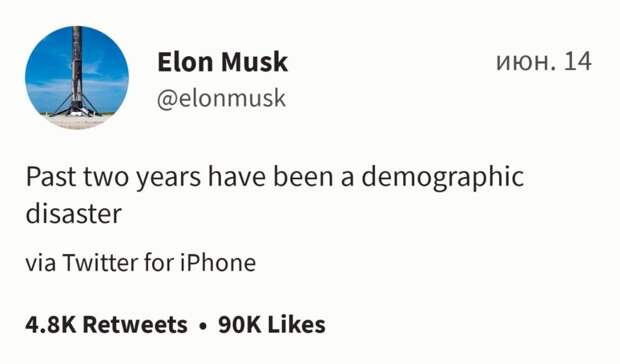Open the tweet text starting 'Past two years'

point(275,195)
